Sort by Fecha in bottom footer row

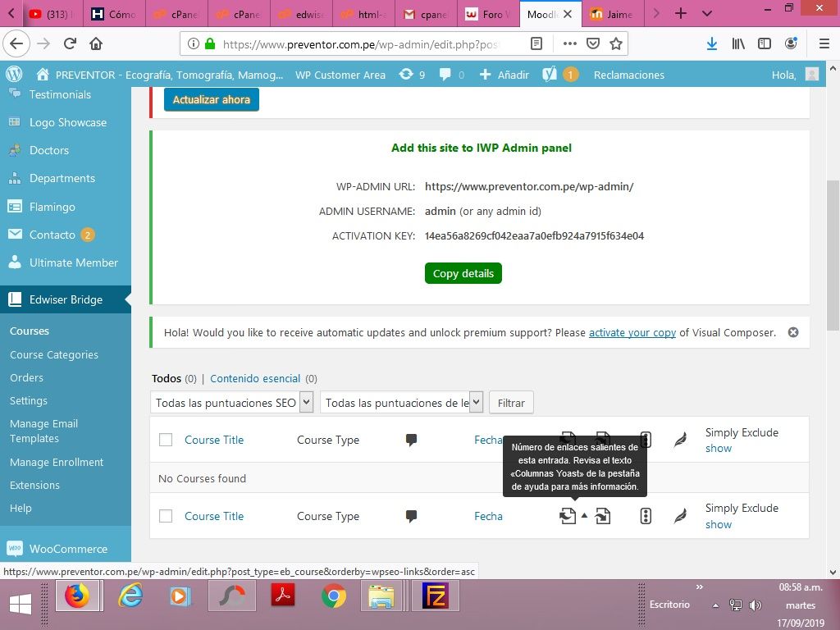click(488, 517)
